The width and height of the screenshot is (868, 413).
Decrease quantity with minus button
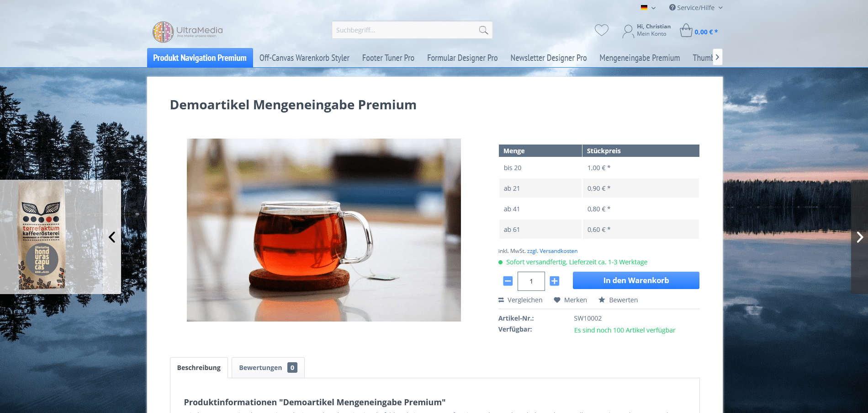508,281
